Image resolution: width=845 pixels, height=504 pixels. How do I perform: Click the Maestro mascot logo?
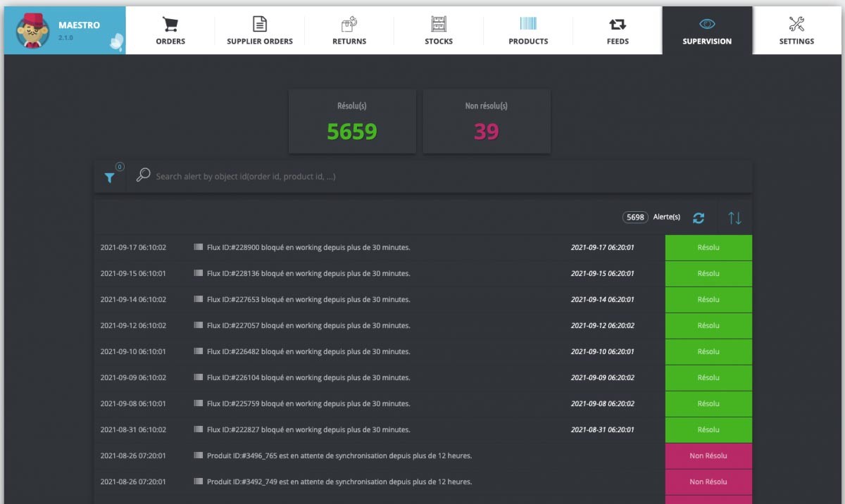tap(32, 31)
